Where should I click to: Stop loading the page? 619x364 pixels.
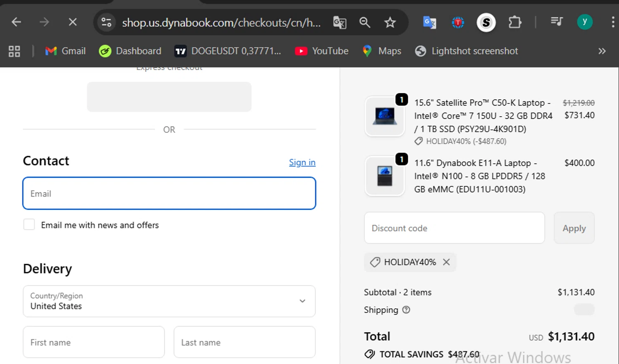[73, 22]
